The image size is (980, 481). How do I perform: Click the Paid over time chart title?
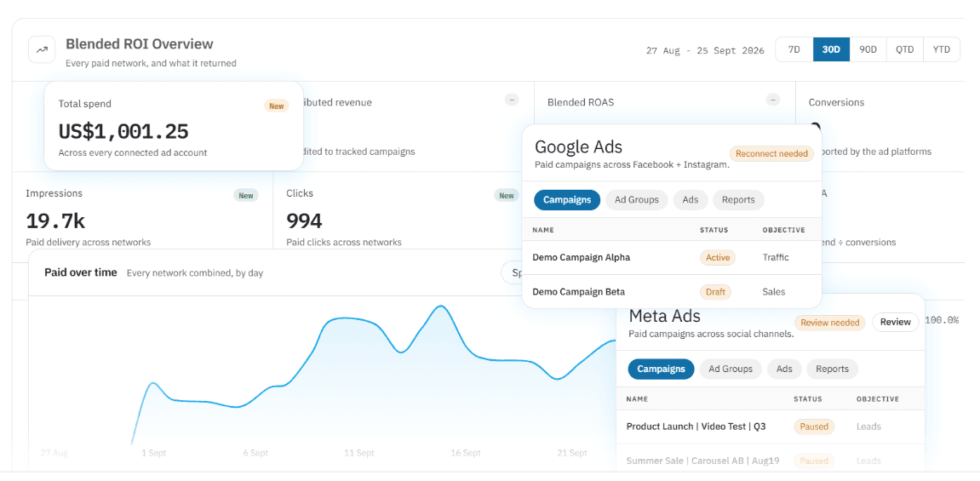coord(81,272)
